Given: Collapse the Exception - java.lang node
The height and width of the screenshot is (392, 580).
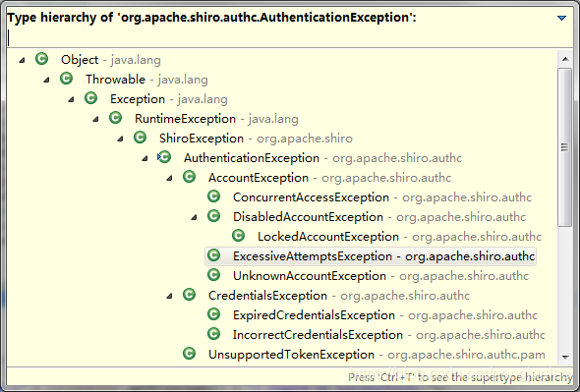Looking at the screenshot, I should (71, 99).
